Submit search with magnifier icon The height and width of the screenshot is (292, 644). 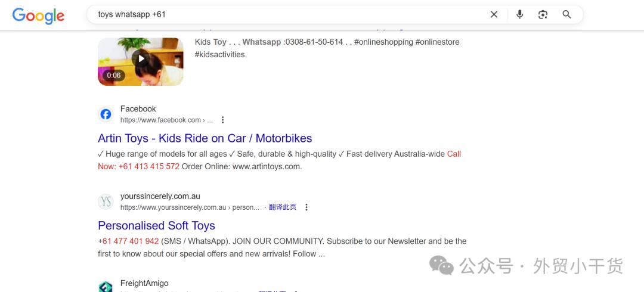click(x=566, y=14)
